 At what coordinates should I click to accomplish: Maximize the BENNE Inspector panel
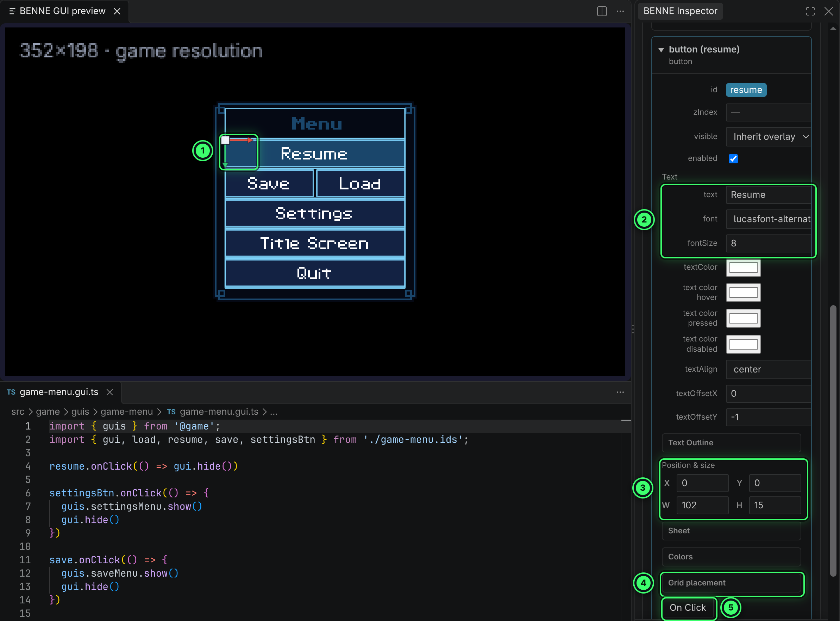810,11
